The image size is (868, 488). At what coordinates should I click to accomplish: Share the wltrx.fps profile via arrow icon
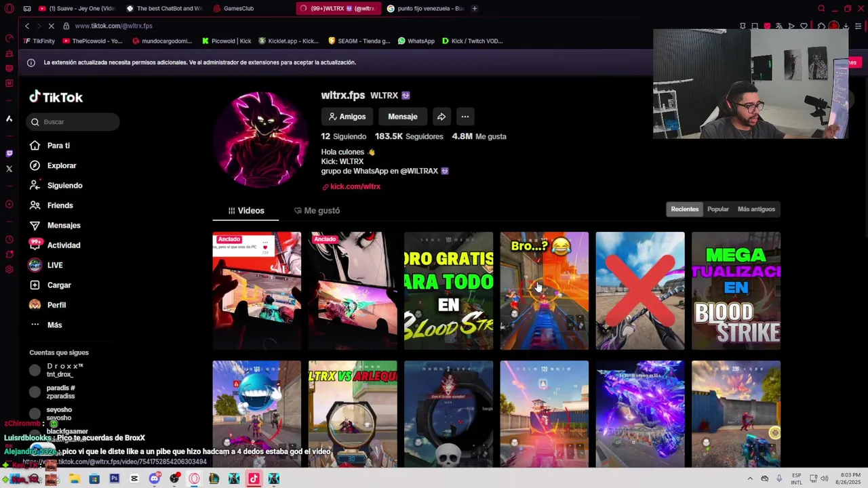click(x=441, y=117)
